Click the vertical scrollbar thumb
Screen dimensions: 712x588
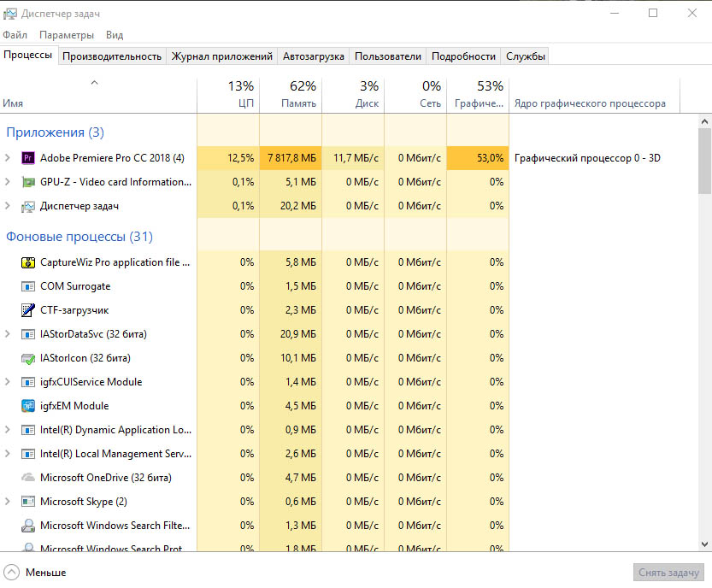pyautogui.click(x=704, y=162)
